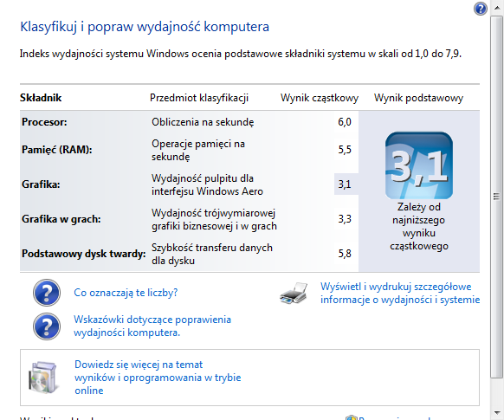Click question mark icon beside 'Wskazówki dotyczące poprawienia'
This screenshot has width=504, height=420.
47,326
